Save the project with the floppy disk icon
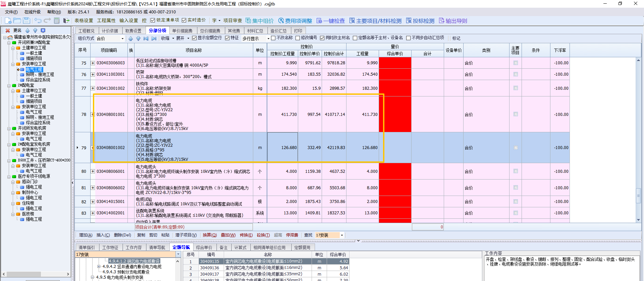This screenshot has width=644, height=281. [26, 21]
